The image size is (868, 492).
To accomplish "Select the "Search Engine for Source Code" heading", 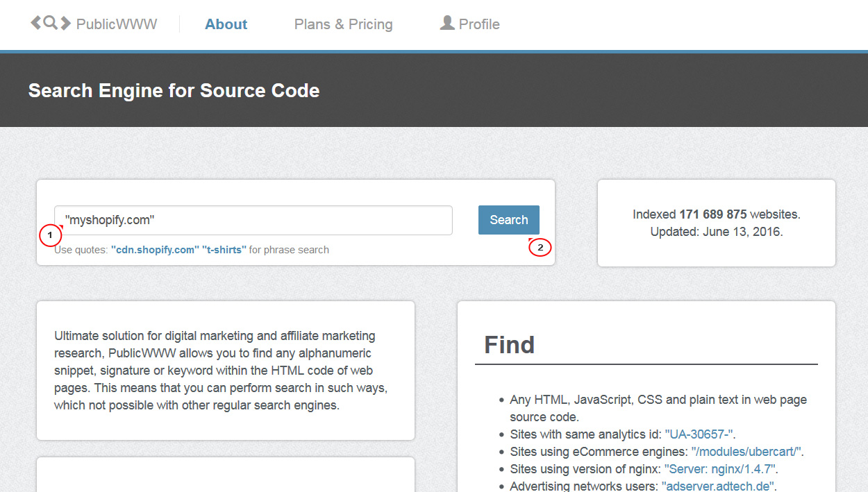I will 174,91.
